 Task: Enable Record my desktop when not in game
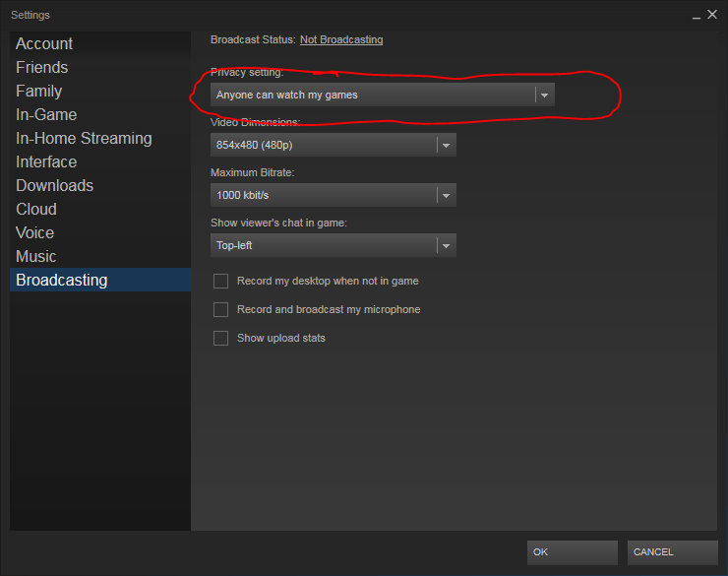click(x=220, y=281)
